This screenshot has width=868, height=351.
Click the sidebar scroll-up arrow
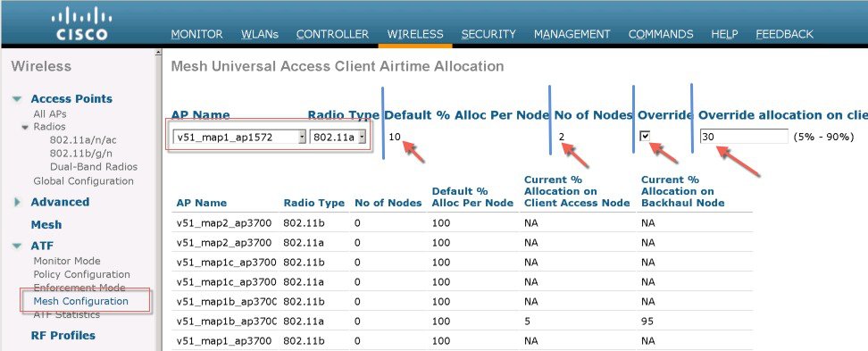pos(158,53)
